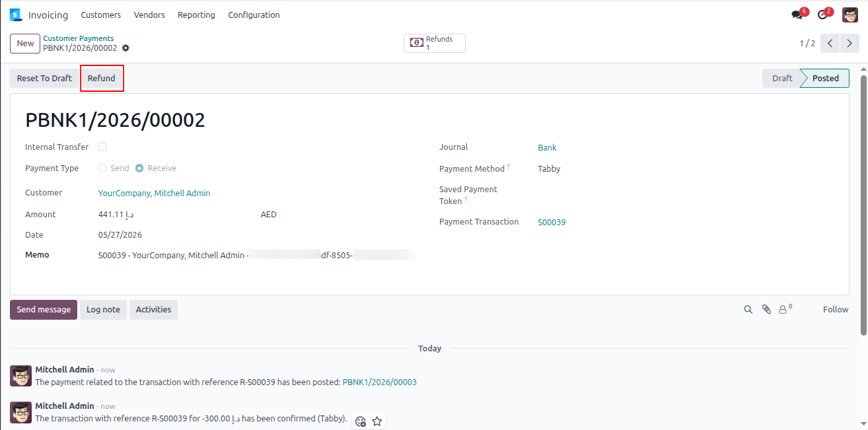This screenshot has height=430, width=868.
Task: Go to the next record arrow
Action: click(850, 44)
